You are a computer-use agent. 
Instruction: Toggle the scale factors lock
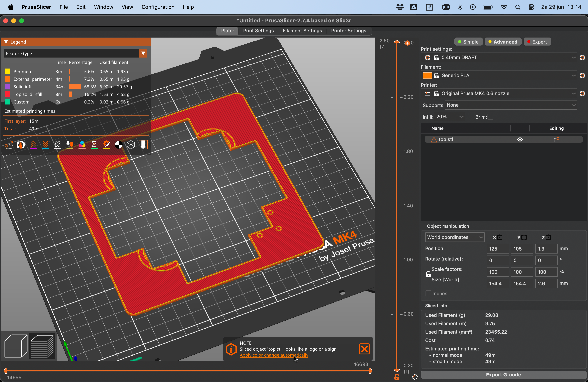[x=428, y=274]
